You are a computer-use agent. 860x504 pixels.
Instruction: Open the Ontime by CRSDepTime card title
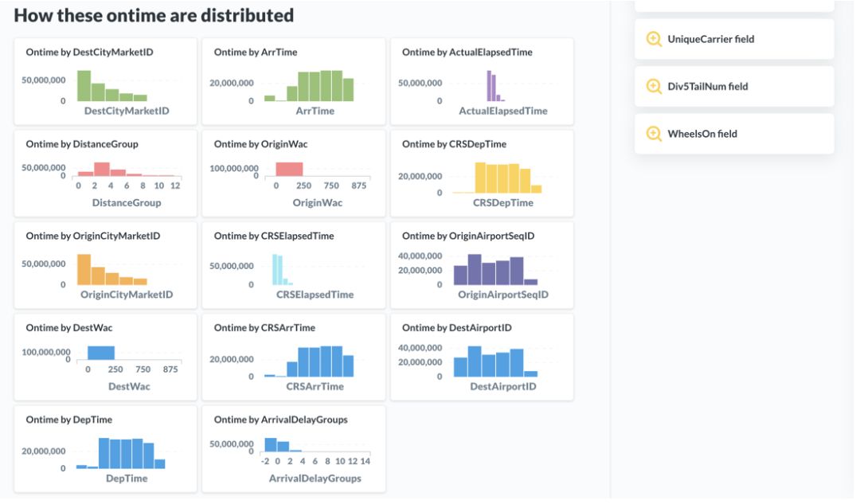pos(454,144)
